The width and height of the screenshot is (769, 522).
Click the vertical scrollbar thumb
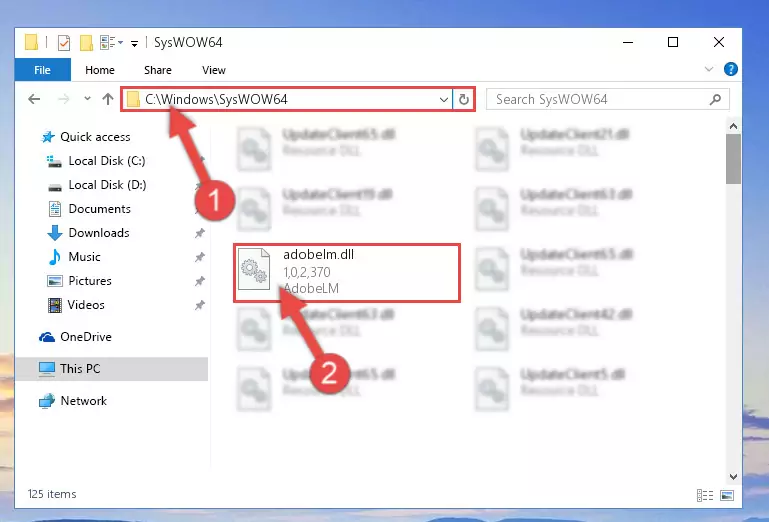[x=733, y=159]
